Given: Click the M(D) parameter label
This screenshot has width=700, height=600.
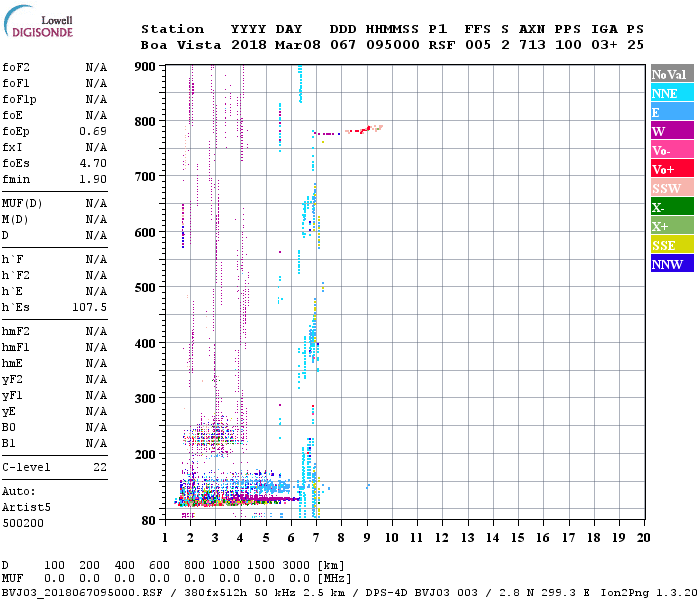Looking at the screenshot, I should pos(15,220).
